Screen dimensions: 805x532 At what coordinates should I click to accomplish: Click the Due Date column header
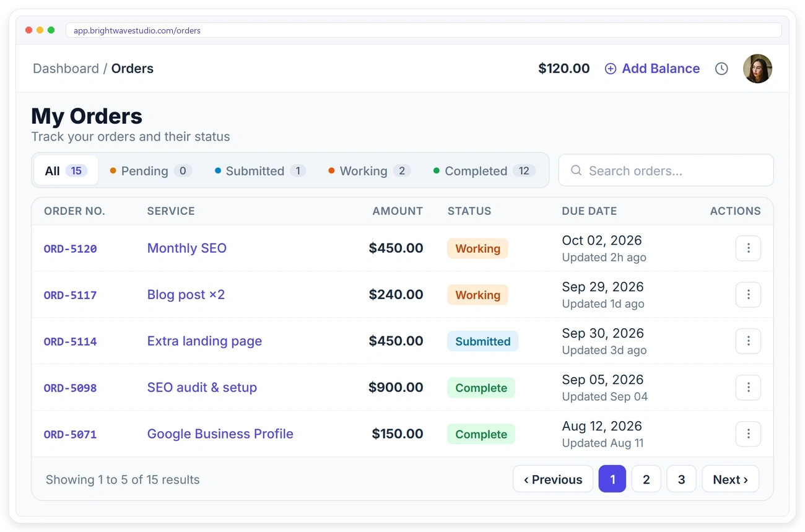coord(590,211)
